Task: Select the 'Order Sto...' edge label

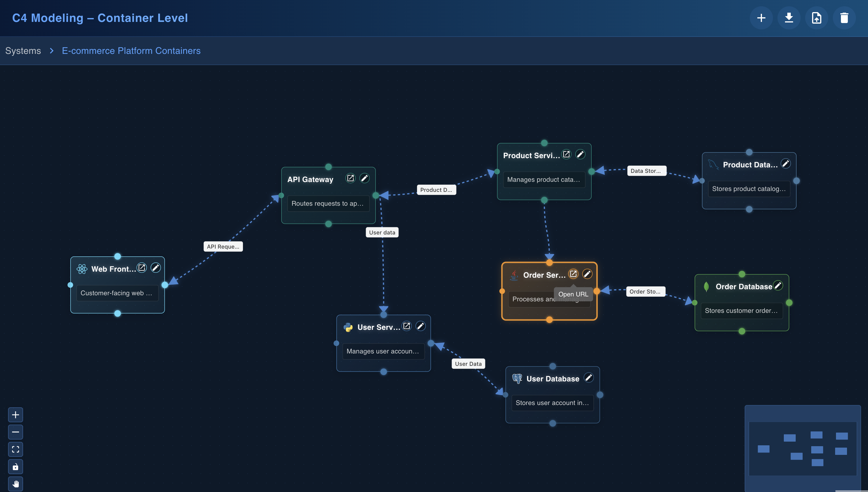Action: pyautogui.click(x=646, y=291)
